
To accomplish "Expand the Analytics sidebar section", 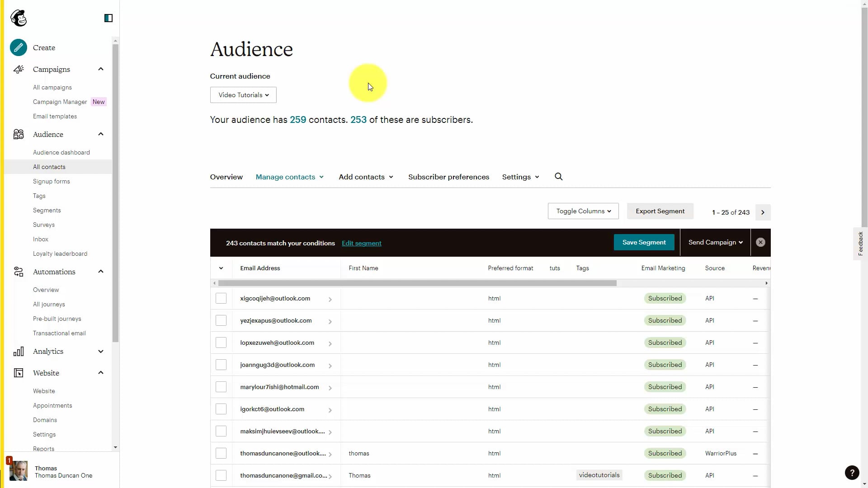I will point(101,351).
